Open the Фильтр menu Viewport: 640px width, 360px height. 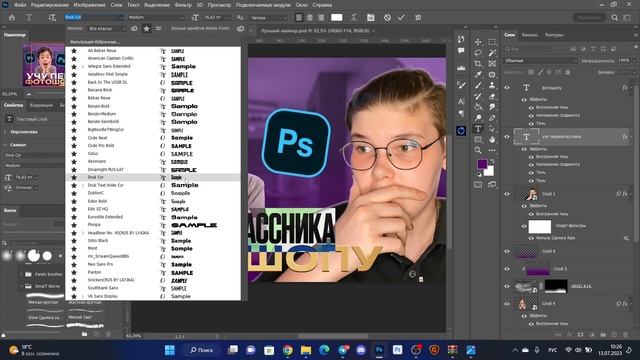[183, 5]
